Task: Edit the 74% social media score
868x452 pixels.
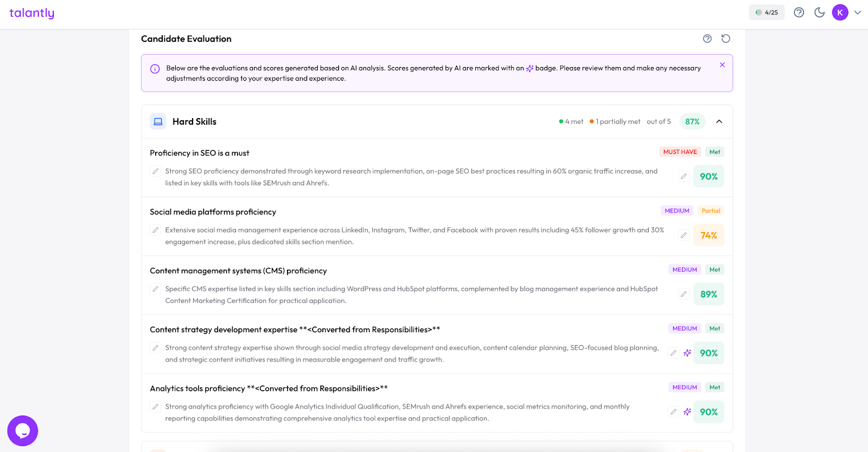Action: pyautogui.click(x=684, y=235)
